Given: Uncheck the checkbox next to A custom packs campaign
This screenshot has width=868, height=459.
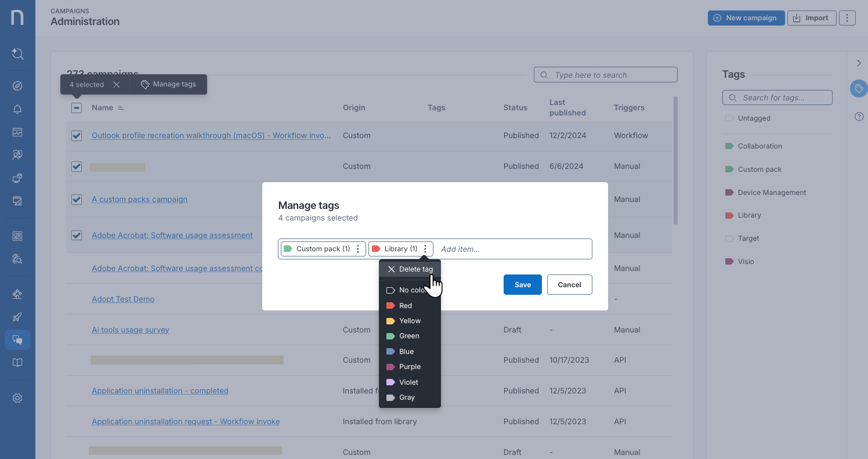Looking at the screenshot, I should [x=76, y=200].
